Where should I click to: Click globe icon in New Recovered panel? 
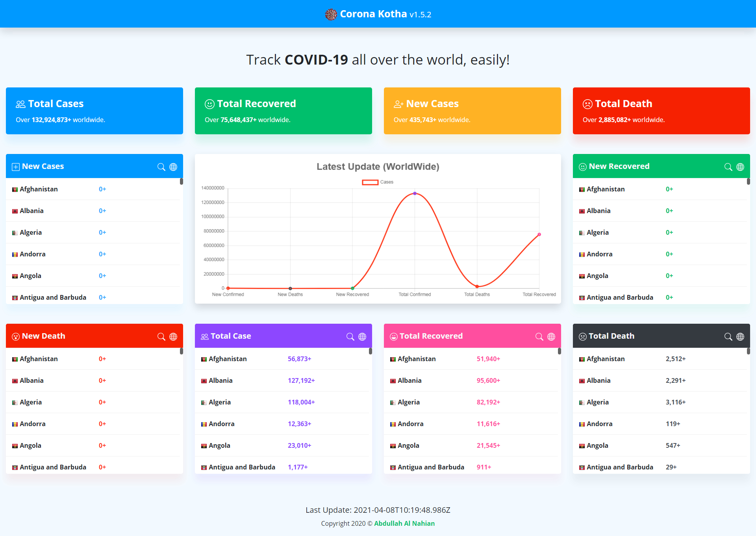click(x=740, y=167)
